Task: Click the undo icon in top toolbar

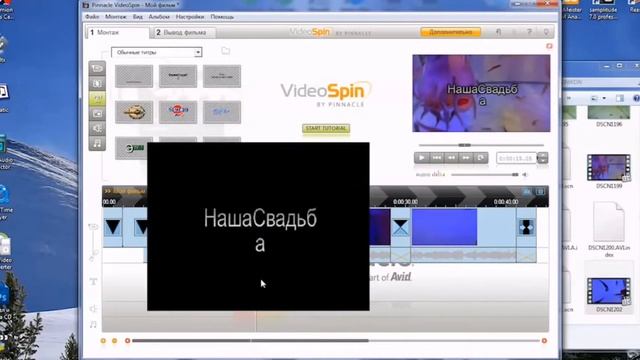Action: (x=498, y=32)
